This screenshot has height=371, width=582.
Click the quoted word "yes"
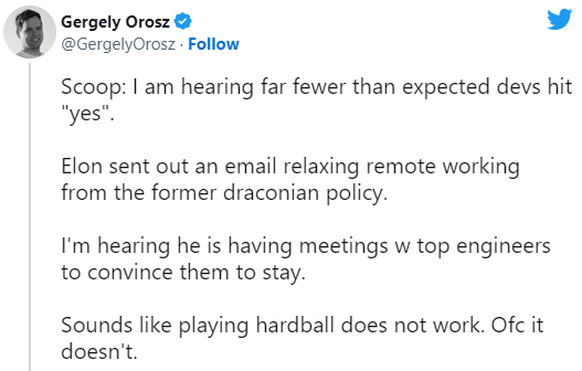click(x=86, y=114)
